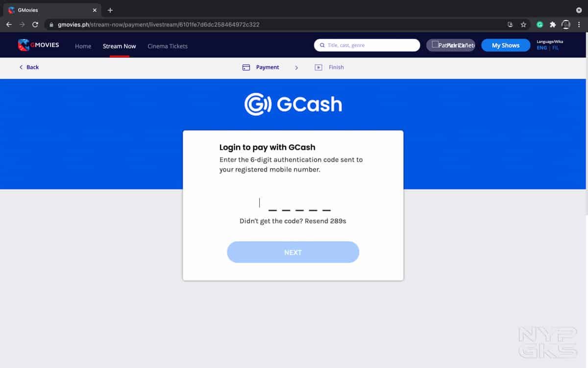This screenshot has width=588, height=368.
Task: Click the GMovies logo in the header
Action: [38, 45]
